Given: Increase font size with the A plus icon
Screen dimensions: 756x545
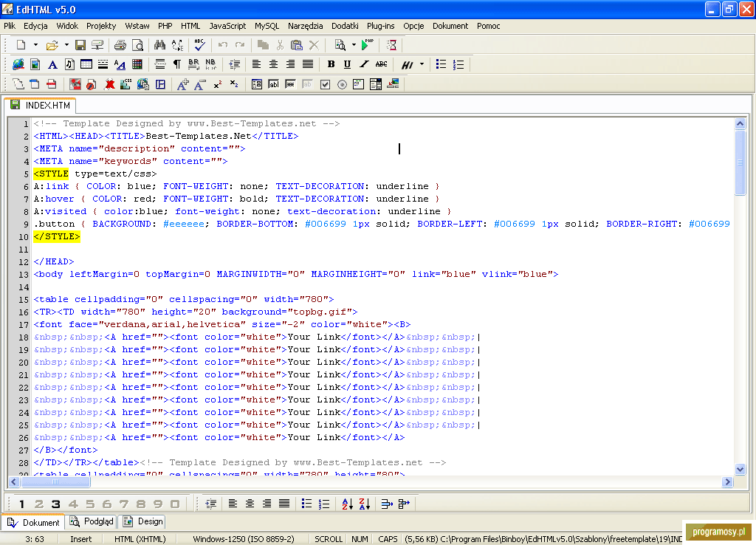Looking at the screenshot, I should pos(183,84).
